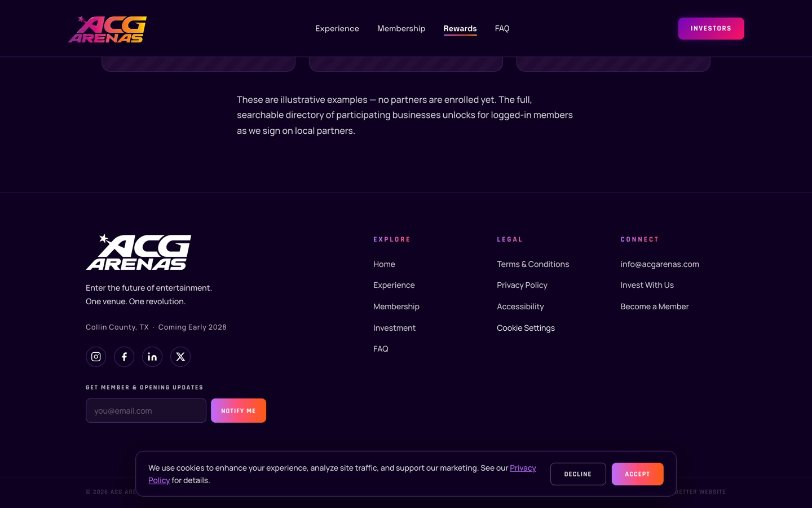This screenshot has width=812, height=508.
Task: Click the ACG Arenas header logo
Action: (107, 29)
